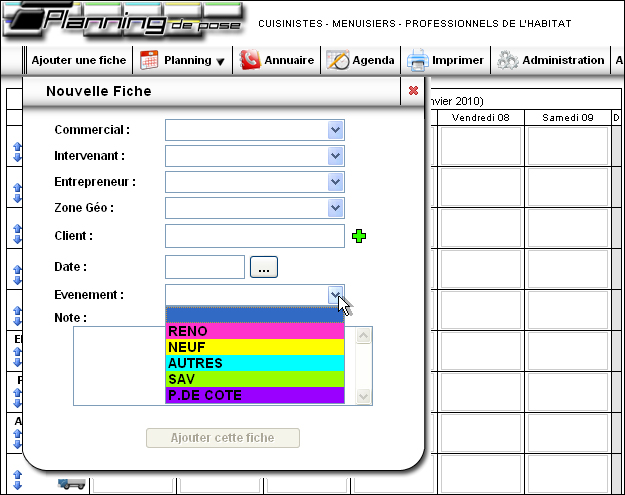Click the Client text field
The height and width of the screenshot is (495, 625).
coord(254,236)
